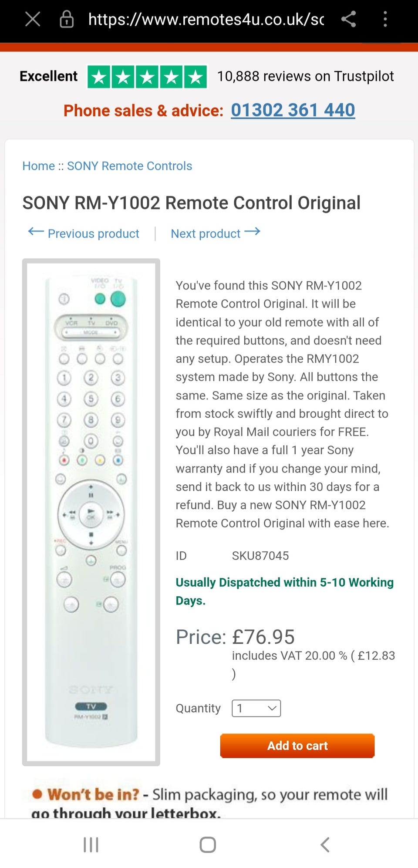Tap the padlock site security icon
The height and width of the screenshot is (868, 418).
(x=66, y=19)
